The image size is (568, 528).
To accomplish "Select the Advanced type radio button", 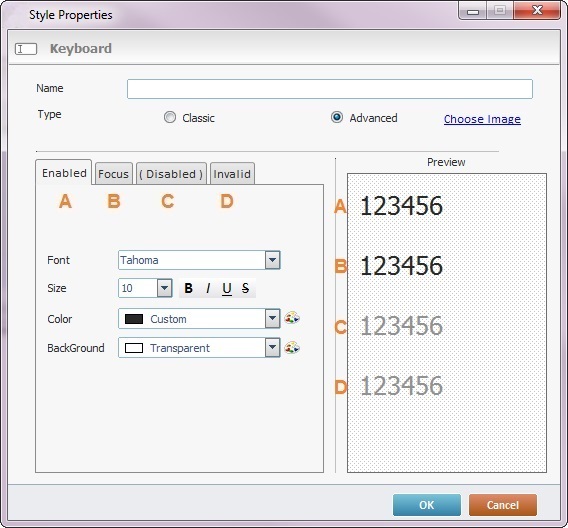I will [x=337, y=117].
